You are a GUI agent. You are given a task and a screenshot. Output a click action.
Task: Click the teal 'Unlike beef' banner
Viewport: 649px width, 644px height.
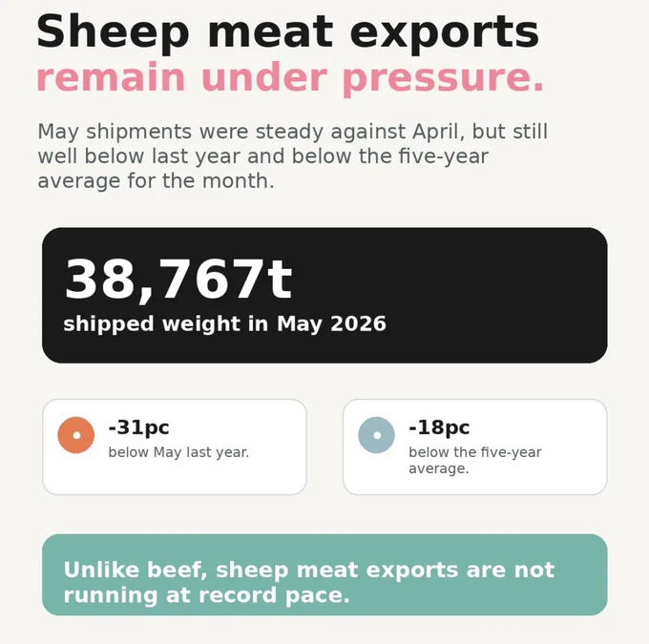pyautogui.click(x=324, y=575)
